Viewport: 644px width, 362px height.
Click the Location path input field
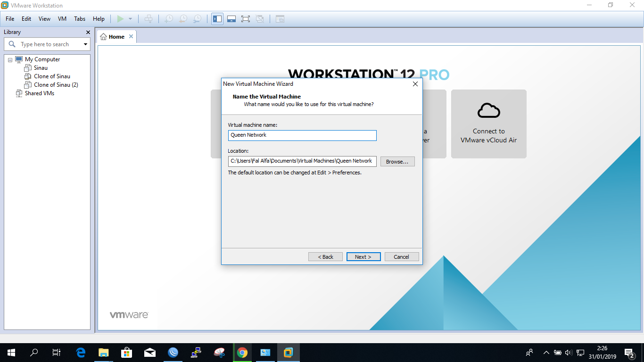click(302, 161)
